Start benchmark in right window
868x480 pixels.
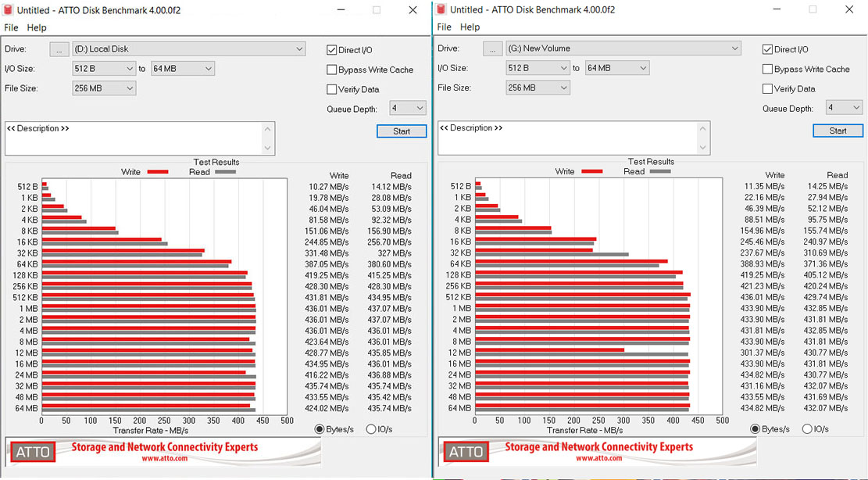838,131
